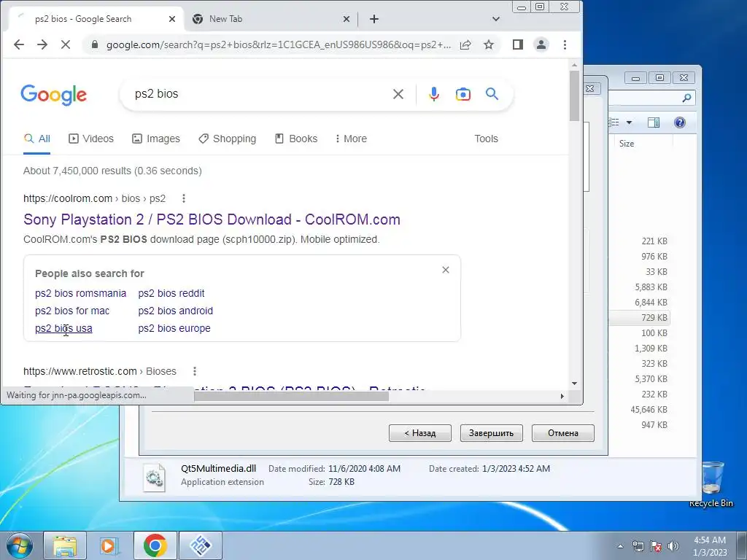This screenshot has width=747, height=560.
Task: Open Google Lens camera search
Action: coord(462,94)
